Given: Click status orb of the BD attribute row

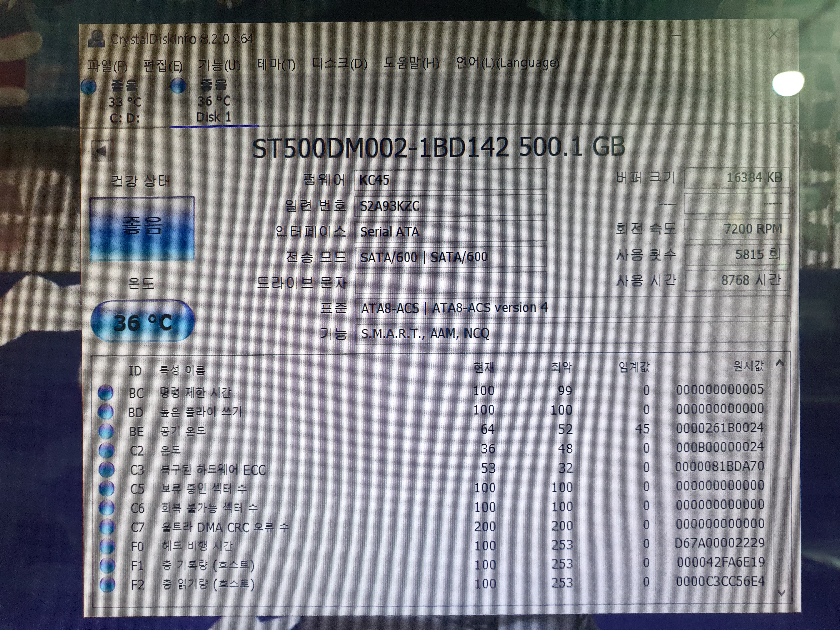Looking at the screenshot, I should coord(106,412).
